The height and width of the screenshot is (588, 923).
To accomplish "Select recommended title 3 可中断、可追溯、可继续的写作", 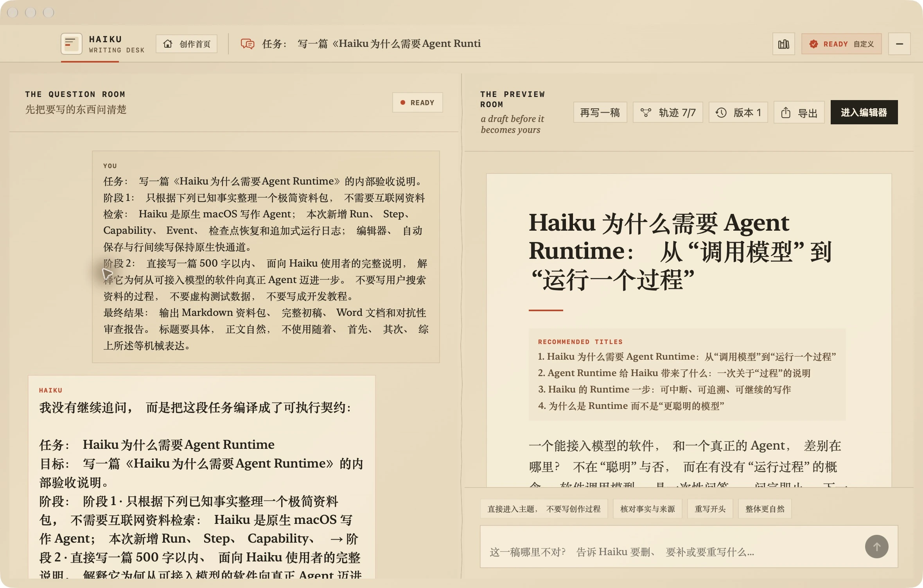I will pyautogui.click(x=664, y=389).
